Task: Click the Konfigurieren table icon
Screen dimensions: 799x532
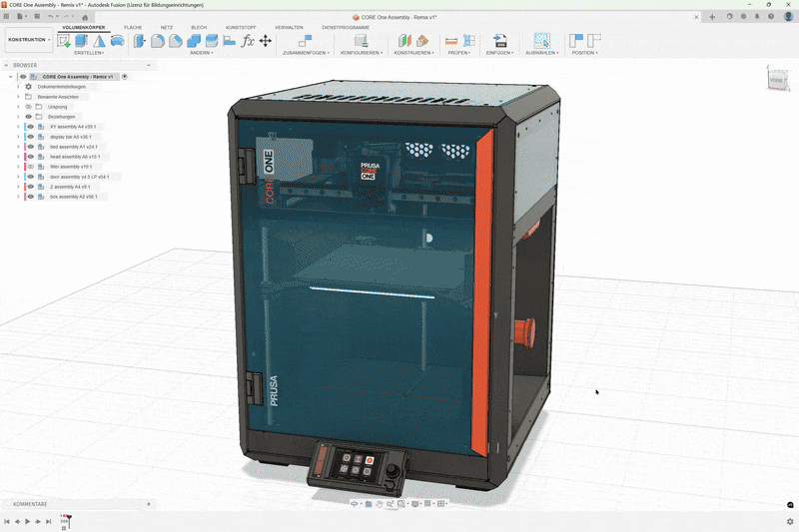Action: pos(361,41)
